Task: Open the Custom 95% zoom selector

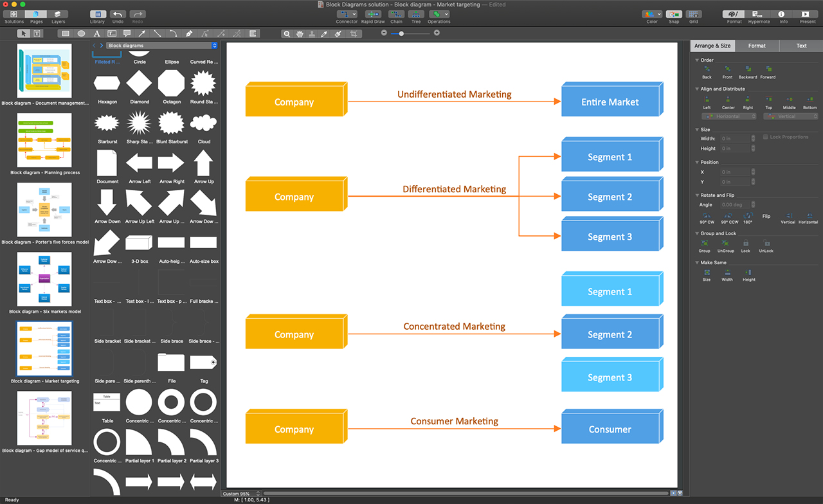Action: coord(241,494)
